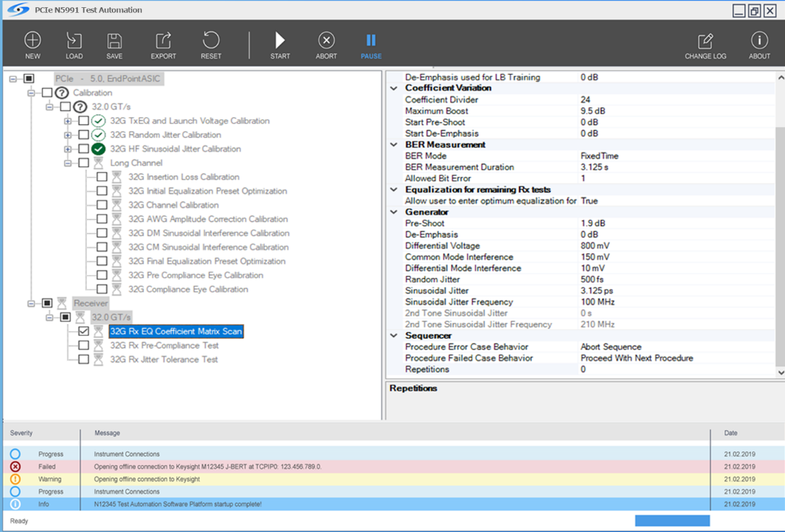This screenshot has width=785, height=532.
Task: Select 32G DM Sinusoidal Interference Calibration
Action: pos(209,233)
